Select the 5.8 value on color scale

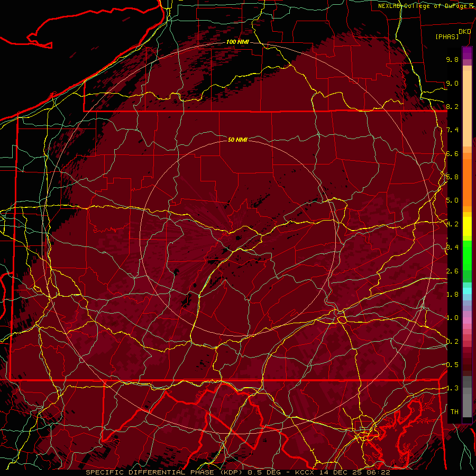[x=452, y=177]
